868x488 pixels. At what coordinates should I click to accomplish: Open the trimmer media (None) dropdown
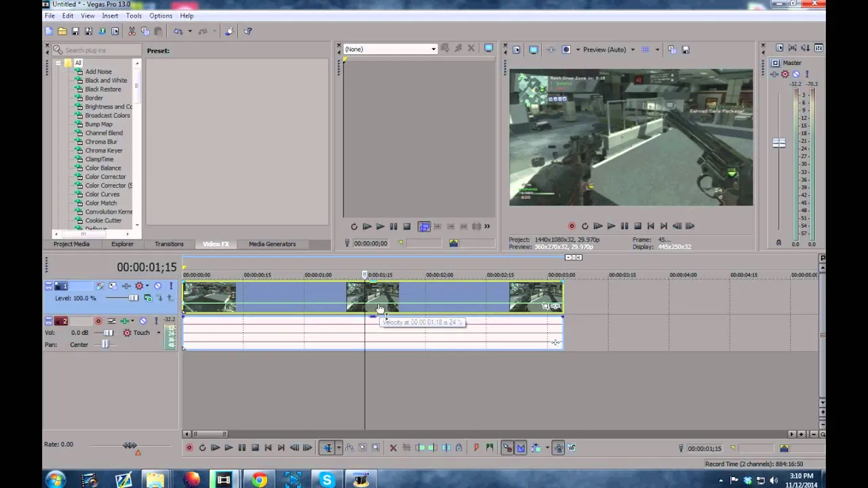(390, 49)
